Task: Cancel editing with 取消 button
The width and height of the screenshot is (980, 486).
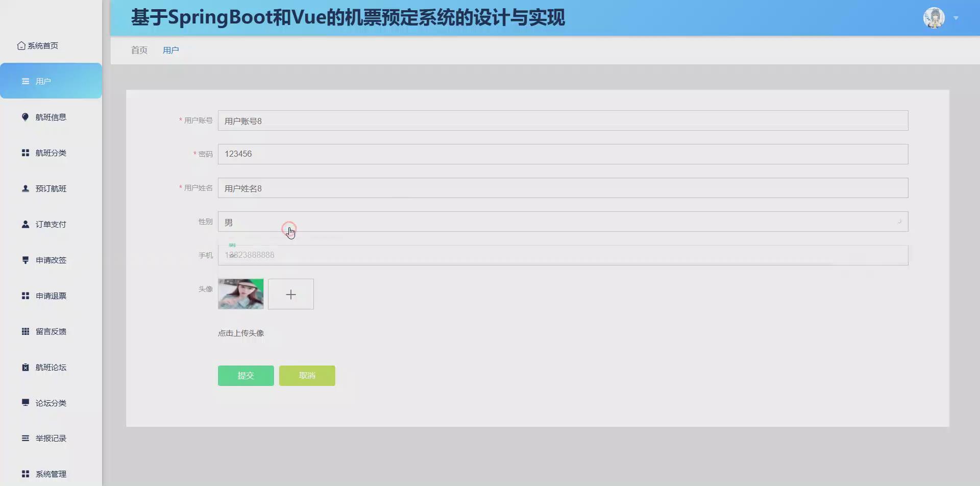Action: (307, 376)
